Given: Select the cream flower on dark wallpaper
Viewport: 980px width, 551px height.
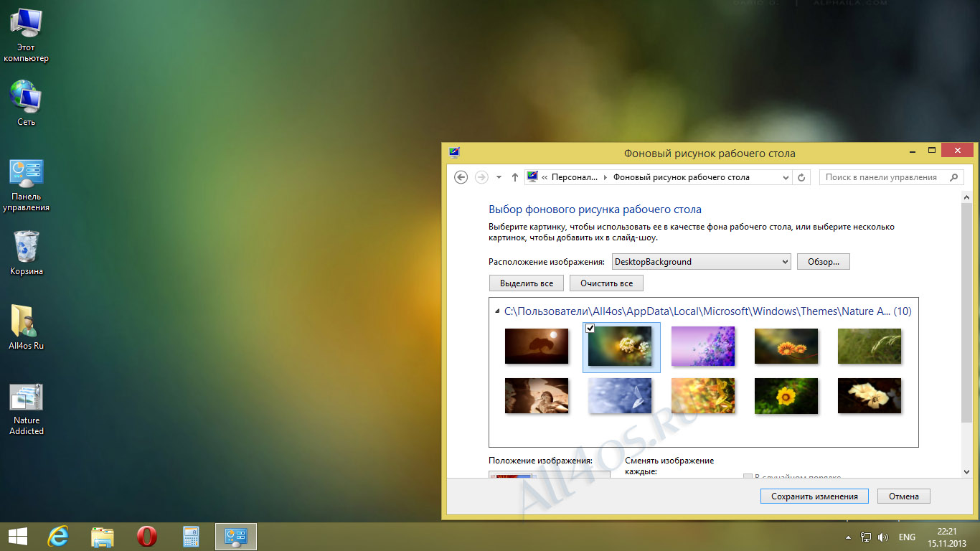Looking at the screenshot, I should 870,395.
